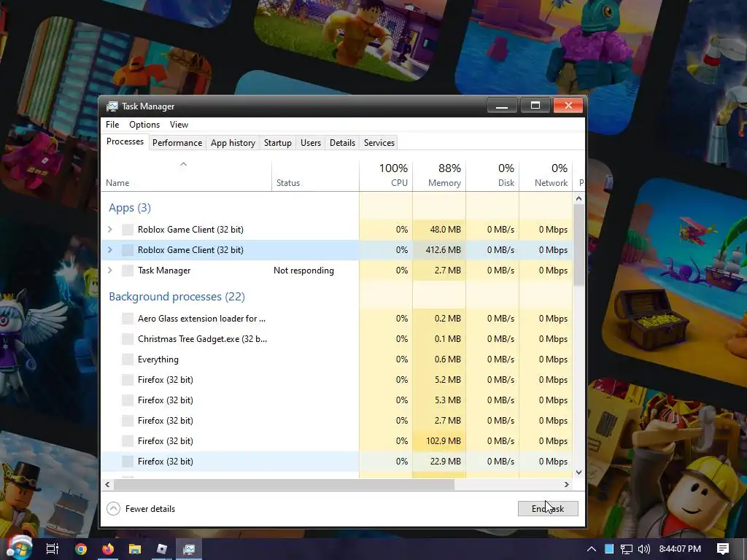Click the horizontal scroll left arrow

pyautogui.click(x=108, y=485)
